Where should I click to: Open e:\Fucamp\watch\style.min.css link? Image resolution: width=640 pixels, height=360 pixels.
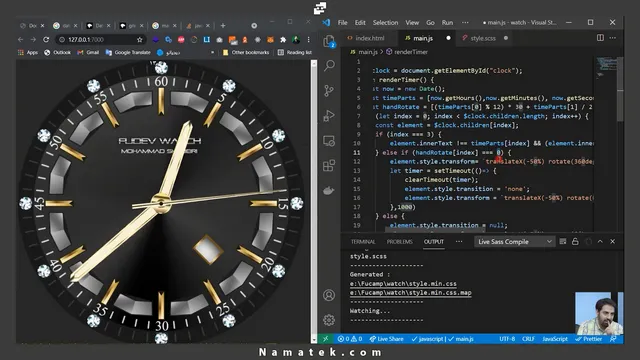click(403, 283)
